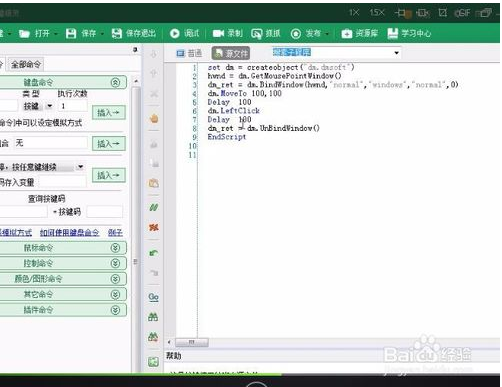502x387 pixels.
Task: Click the dm.UnBindWindow() code line
Action: (263, 128)
